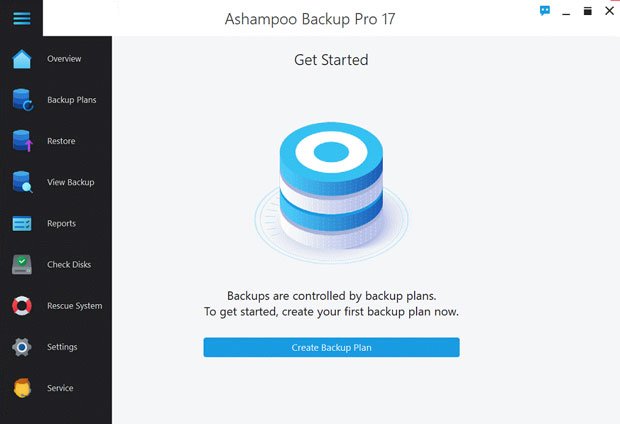Minimize the Ashampoo Backup Pro window
The height and width of the screenshot is (424, 620).
566,12
